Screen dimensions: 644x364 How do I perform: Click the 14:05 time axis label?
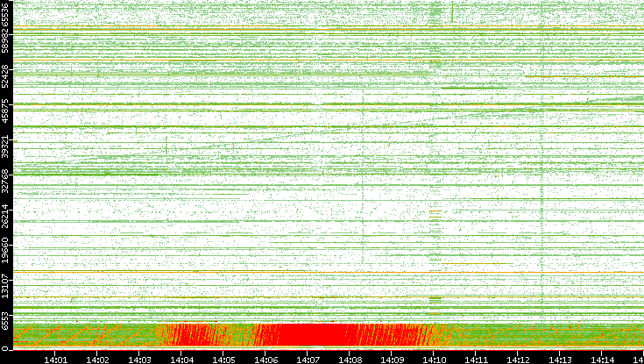point(224,359)
